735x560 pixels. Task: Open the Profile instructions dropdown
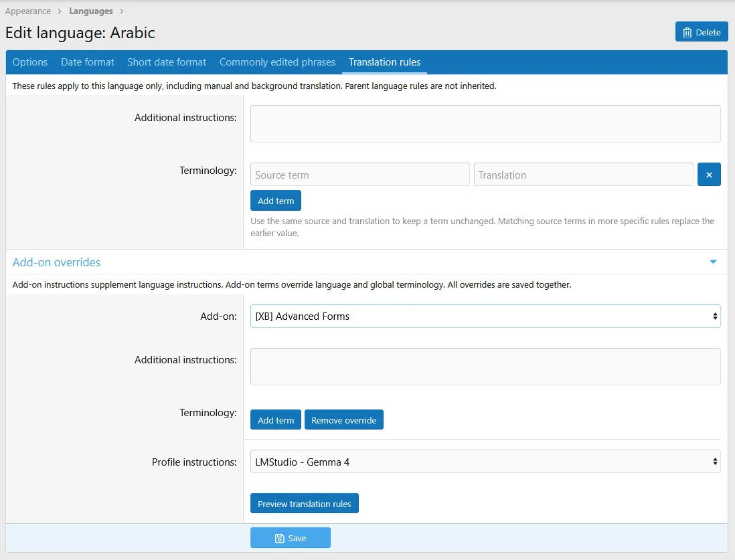[x=485, y=462]
